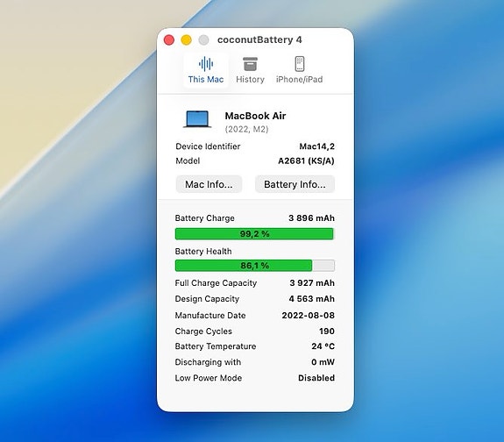
Task: Click the 3 927 mAh full charge value
Action: 312,283
